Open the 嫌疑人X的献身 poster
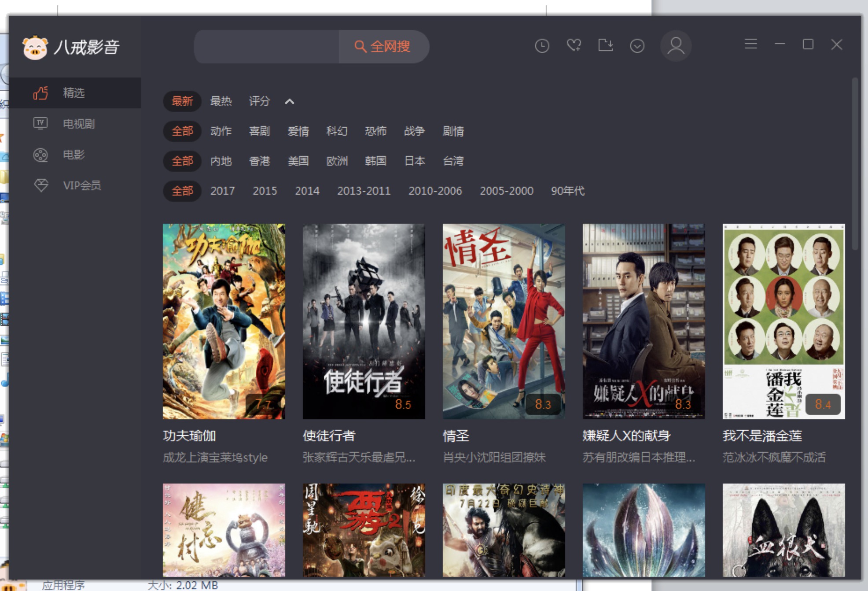 pyautogui.click(x=644, y=321)
